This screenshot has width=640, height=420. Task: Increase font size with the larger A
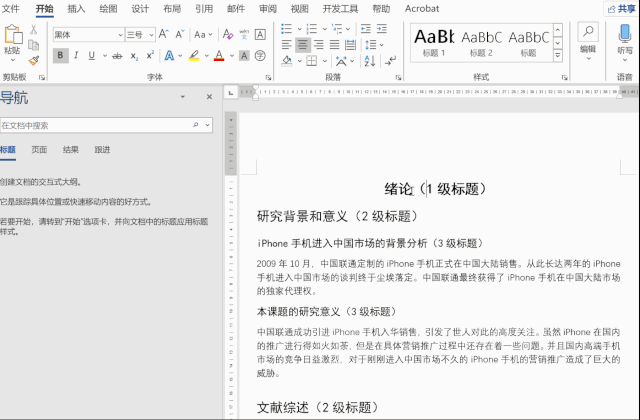coord(164,34)
